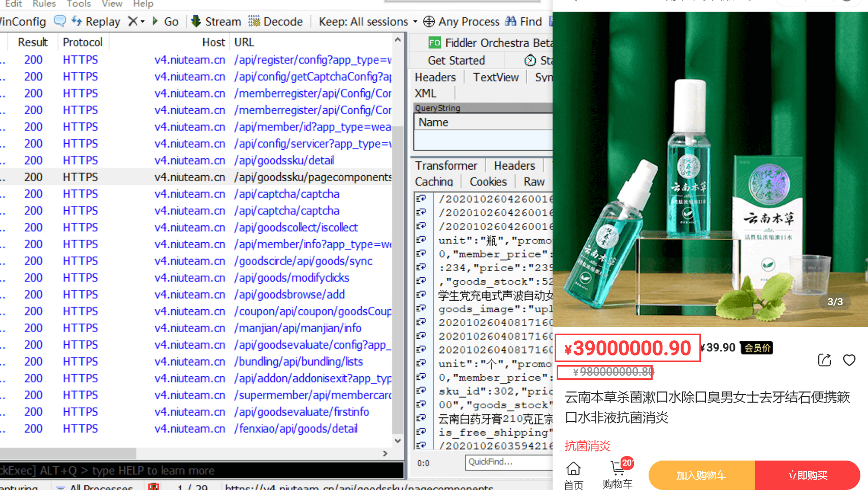
Task: Open the Help menu
Action: pos(143,4)
